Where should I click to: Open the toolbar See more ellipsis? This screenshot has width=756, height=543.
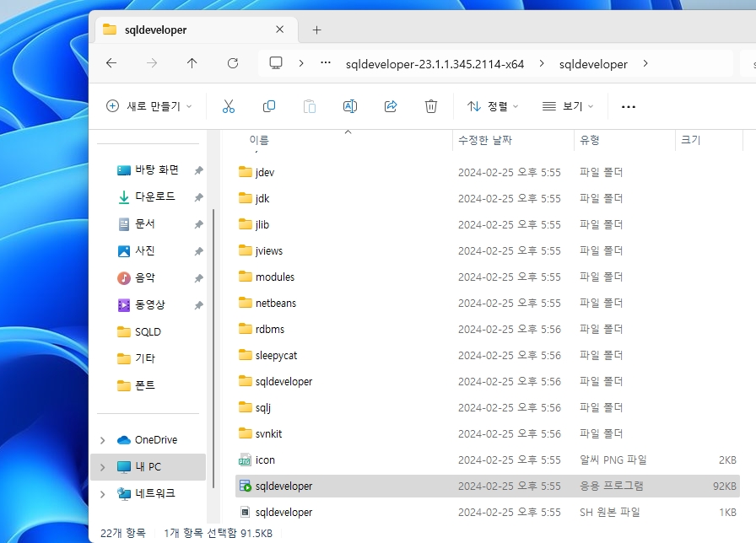click(x=629, y=106)
